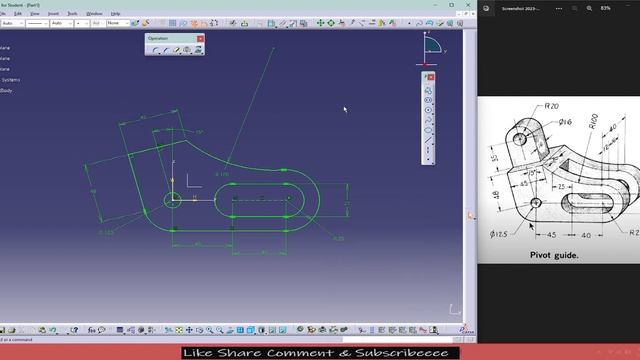Screen dimensions: 640x360
Task: Click the green four-arrow icon in top toolbar
Action: point(320,23)
